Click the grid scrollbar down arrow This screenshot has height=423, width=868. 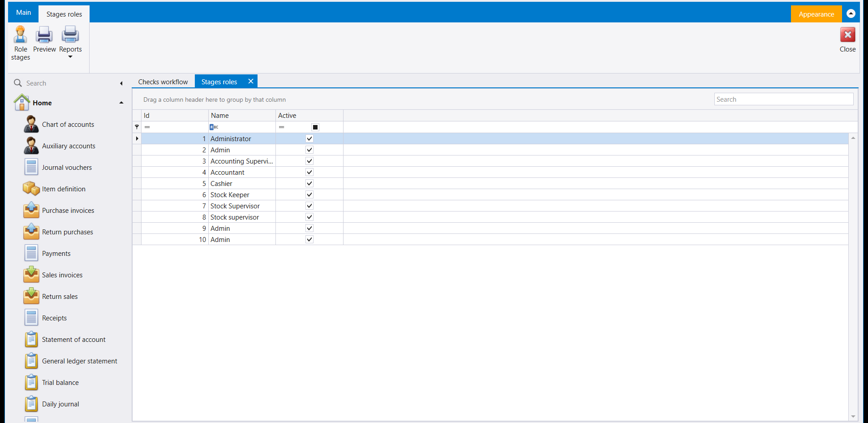pyautogui.click(x=853, y=416)
